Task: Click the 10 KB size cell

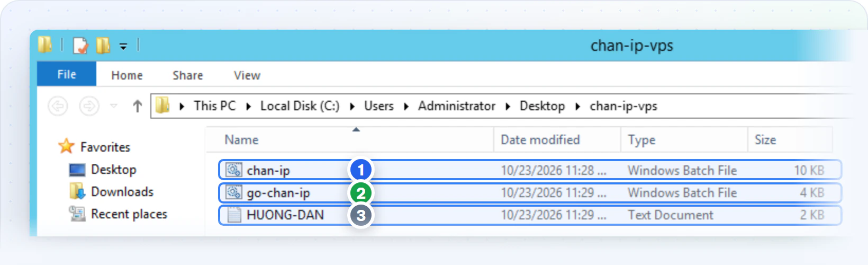Action: click(x=809, y=171)
